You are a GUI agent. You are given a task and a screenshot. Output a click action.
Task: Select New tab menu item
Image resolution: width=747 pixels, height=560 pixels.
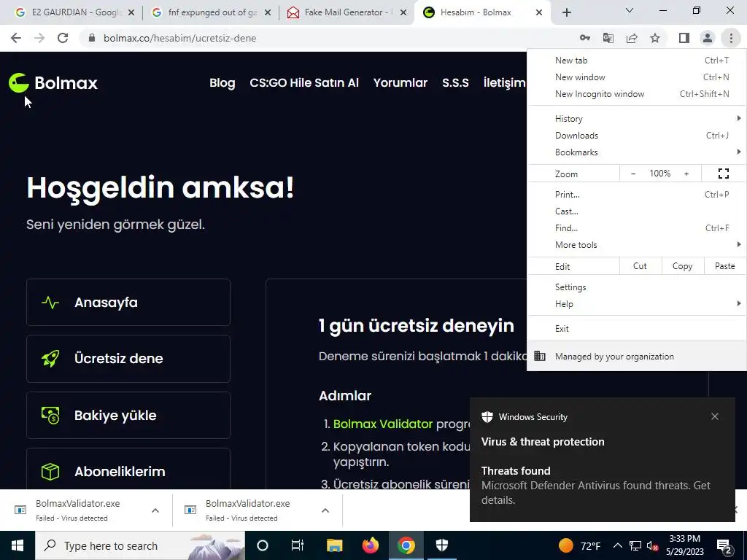(x=636, y=61)
